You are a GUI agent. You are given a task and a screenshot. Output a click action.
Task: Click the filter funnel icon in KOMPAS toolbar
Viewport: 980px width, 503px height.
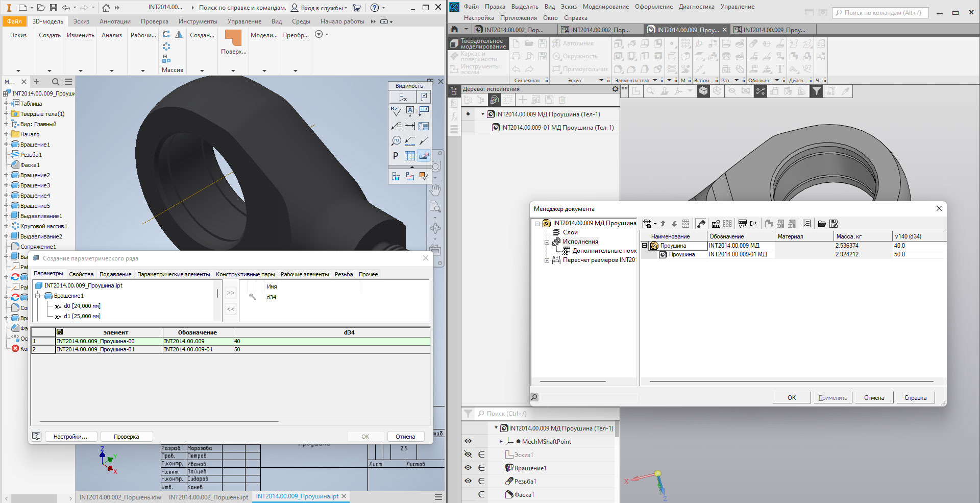click(817, 91)
